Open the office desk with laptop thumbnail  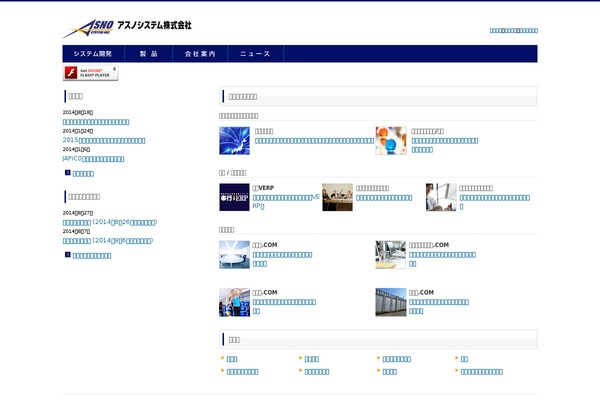pos(391,255)
